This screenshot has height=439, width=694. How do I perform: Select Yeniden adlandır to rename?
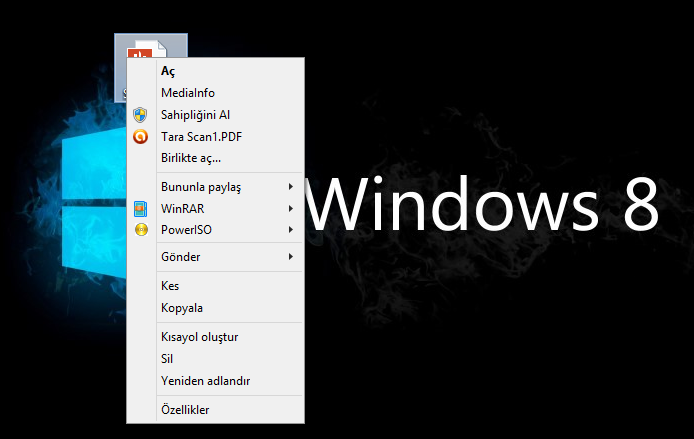tap(216, 381)
